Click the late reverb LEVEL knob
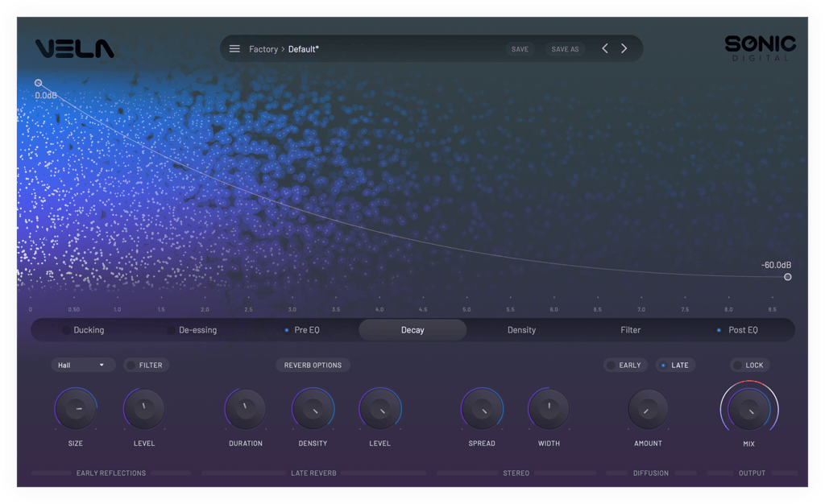Image resolution: width=825 pixels, height=504 pixels. pyautogui.click(x=380, y=409)
